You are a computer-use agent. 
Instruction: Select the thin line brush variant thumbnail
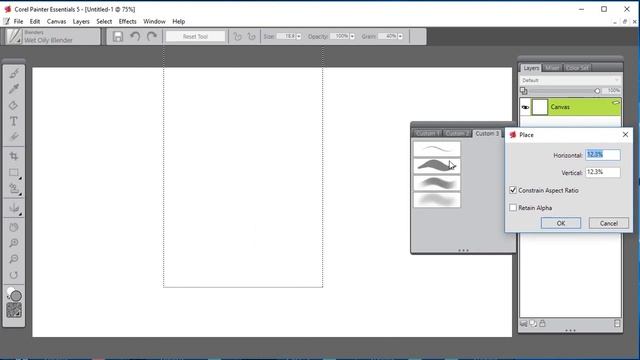pos(437,149)
